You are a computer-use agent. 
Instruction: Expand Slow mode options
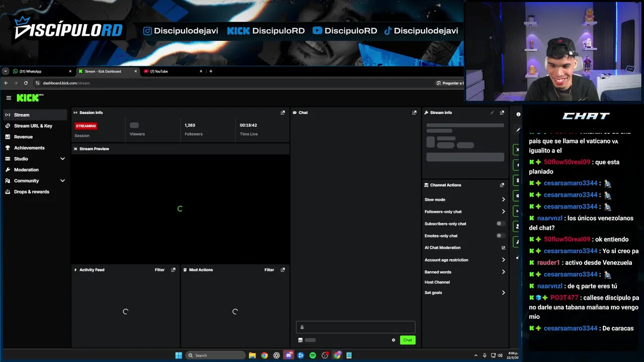503,200
